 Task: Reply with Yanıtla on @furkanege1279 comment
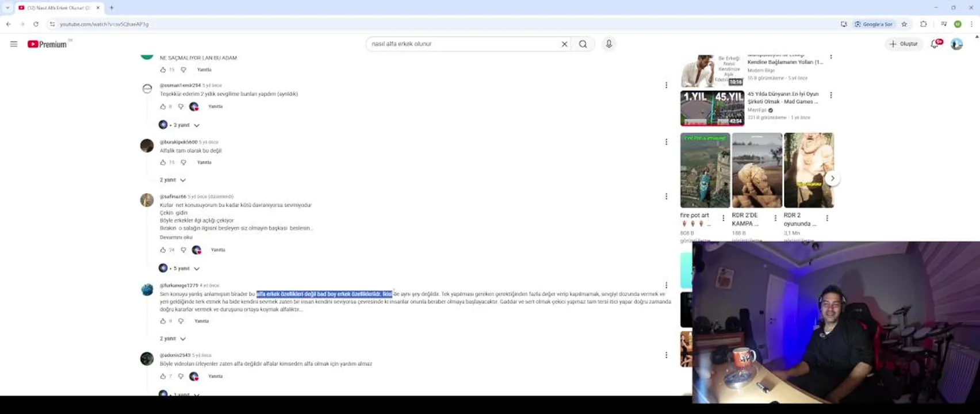point(201,321)
